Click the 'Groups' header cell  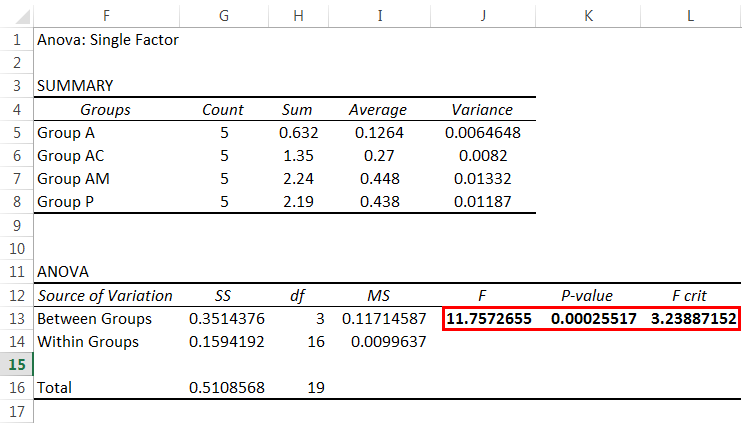tap(105, 110)
